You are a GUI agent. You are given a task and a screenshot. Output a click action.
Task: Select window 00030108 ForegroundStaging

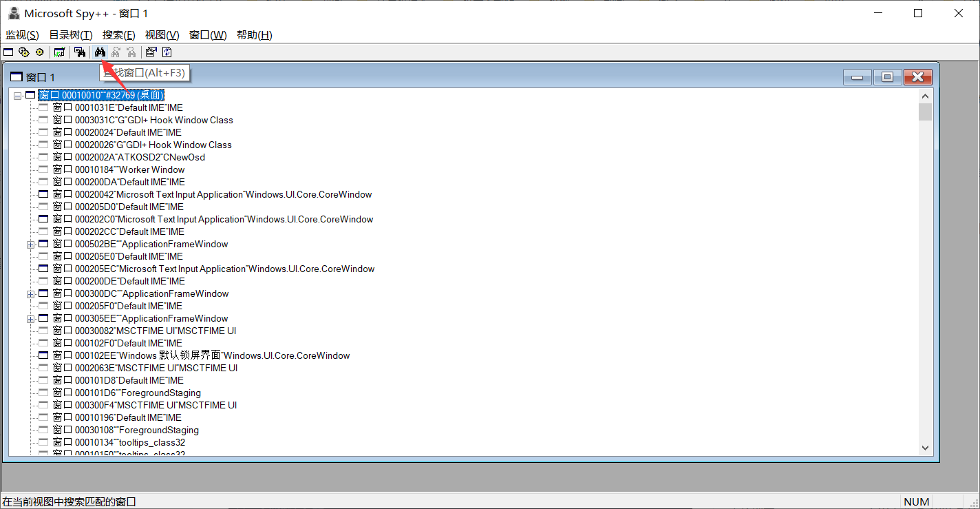click(x=126, y=430)
